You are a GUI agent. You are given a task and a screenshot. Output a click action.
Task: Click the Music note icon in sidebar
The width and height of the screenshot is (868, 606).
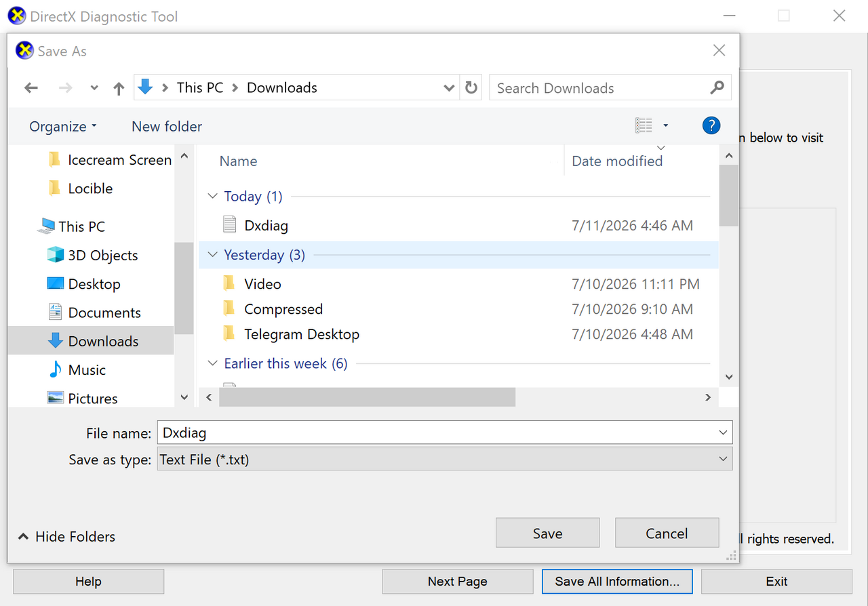click(55, 369)
